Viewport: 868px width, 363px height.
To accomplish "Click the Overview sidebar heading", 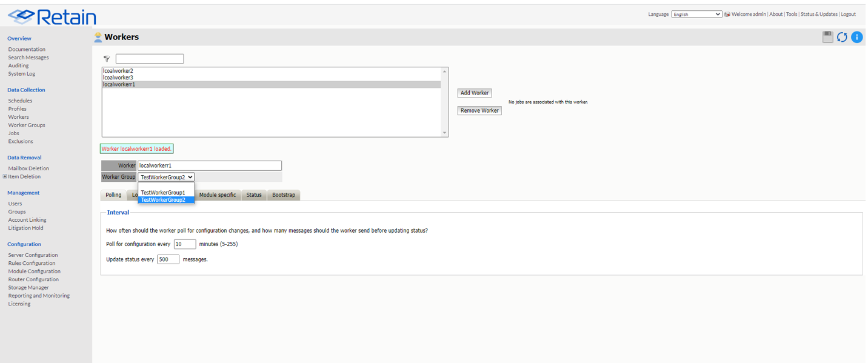I will (x=19, y=38).
